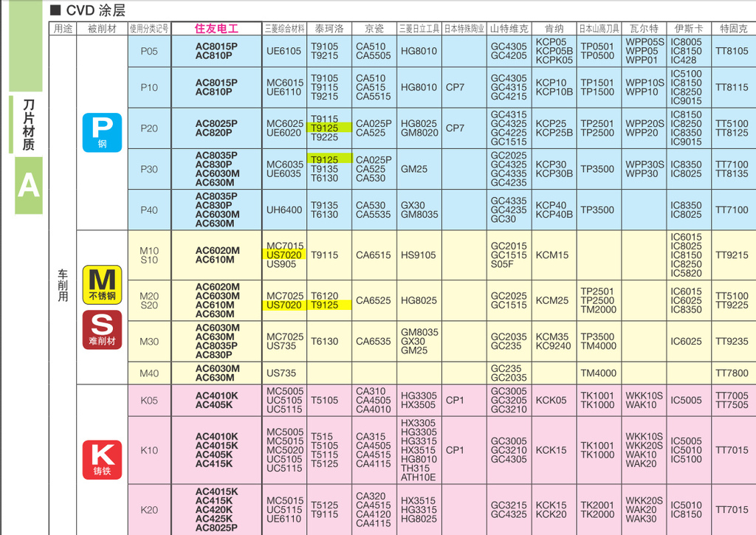Select the K05 classification cell

click(149, 400)
